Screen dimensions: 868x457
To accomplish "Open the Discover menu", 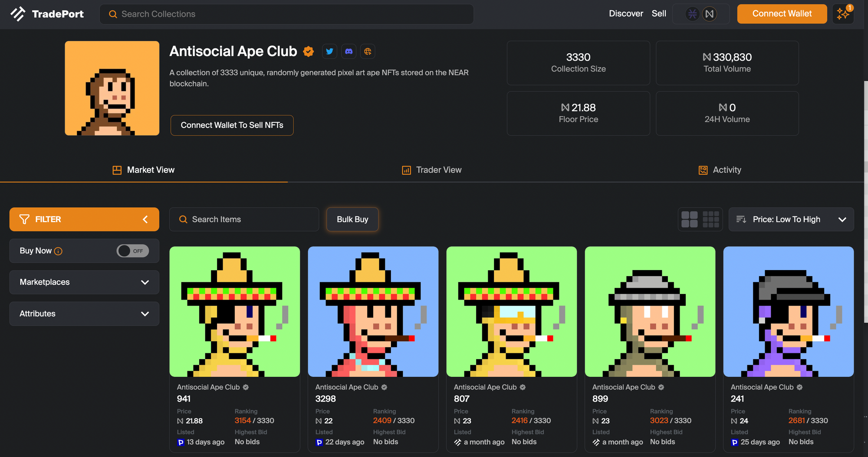I will tap(626, 14).
